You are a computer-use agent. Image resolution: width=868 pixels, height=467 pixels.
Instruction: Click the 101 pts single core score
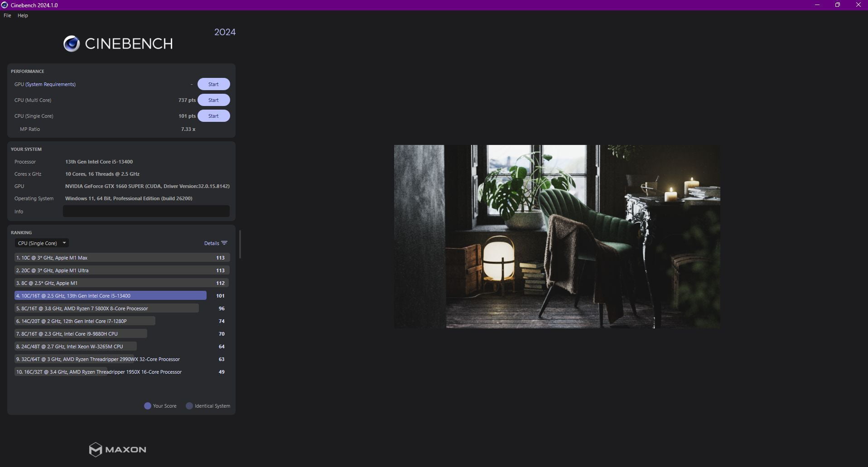187,116
